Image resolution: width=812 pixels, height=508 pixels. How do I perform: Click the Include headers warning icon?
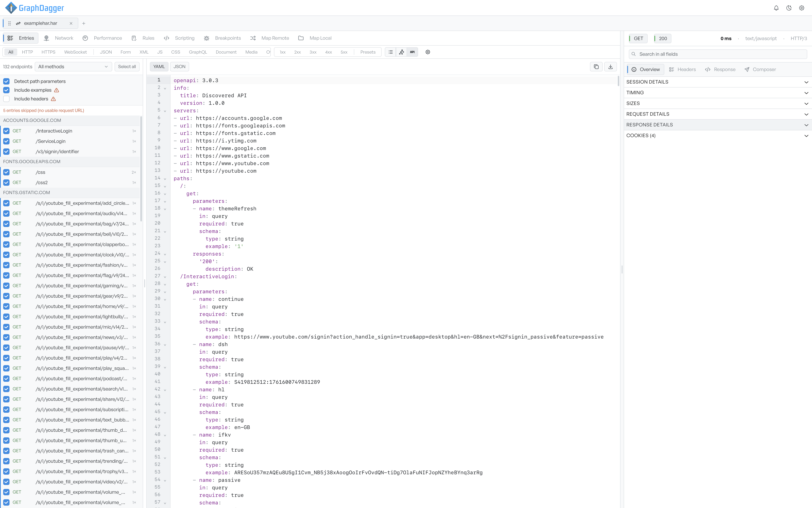(53, 99)
